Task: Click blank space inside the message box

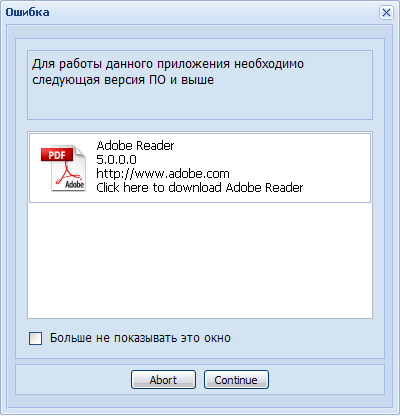Action: pos(200,103)
